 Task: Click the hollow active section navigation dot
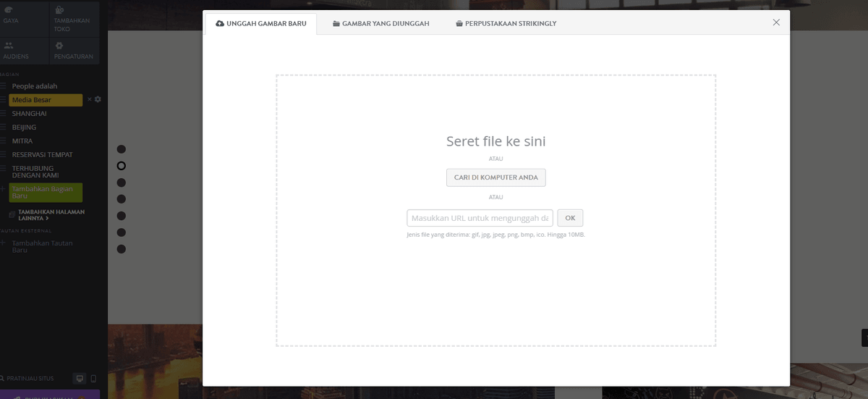[x=122, y=166]
